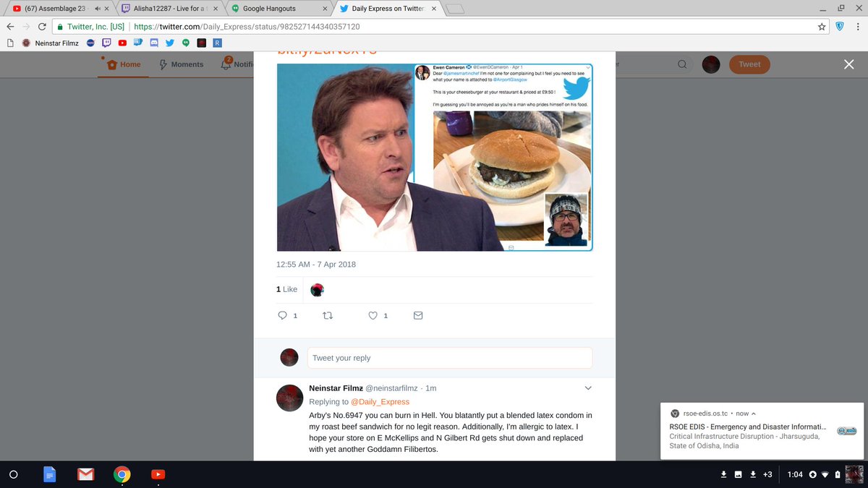Expand reply options chevron
The image size is (868, 488).
[x=588, y=388]
